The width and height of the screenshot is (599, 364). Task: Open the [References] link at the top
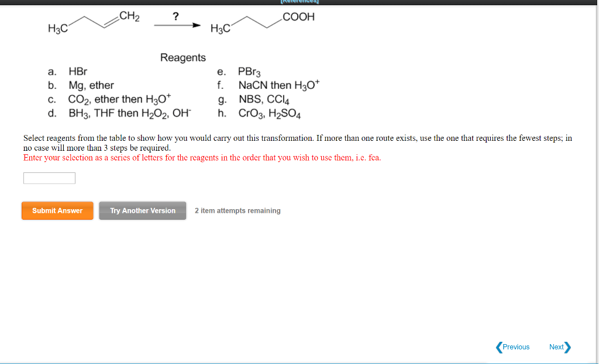pos(301,1)
